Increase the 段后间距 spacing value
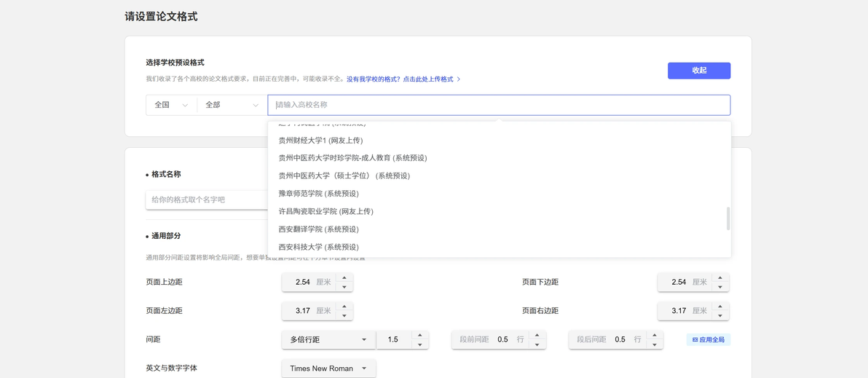 tap(655, 335)
